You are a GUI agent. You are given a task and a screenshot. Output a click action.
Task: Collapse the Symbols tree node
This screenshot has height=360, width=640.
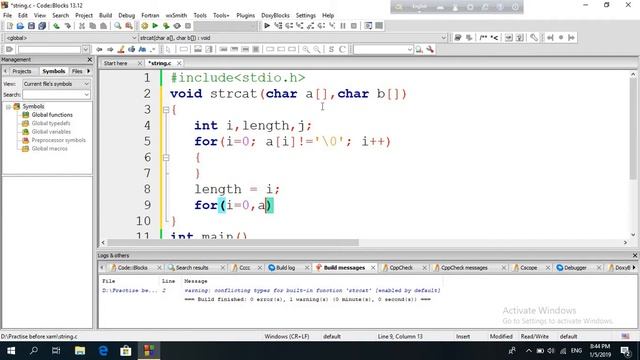click(8, 107)
